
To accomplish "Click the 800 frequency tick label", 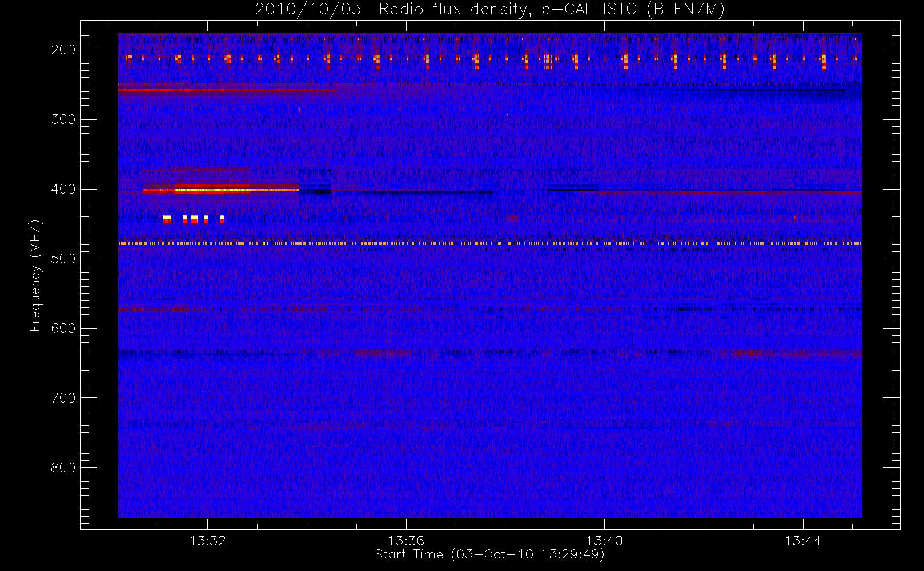I will [63, 468].
